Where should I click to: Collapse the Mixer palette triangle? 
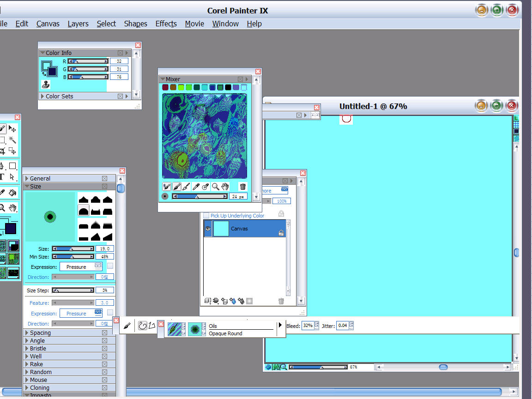pyautogui.click(x=163, y=79)
